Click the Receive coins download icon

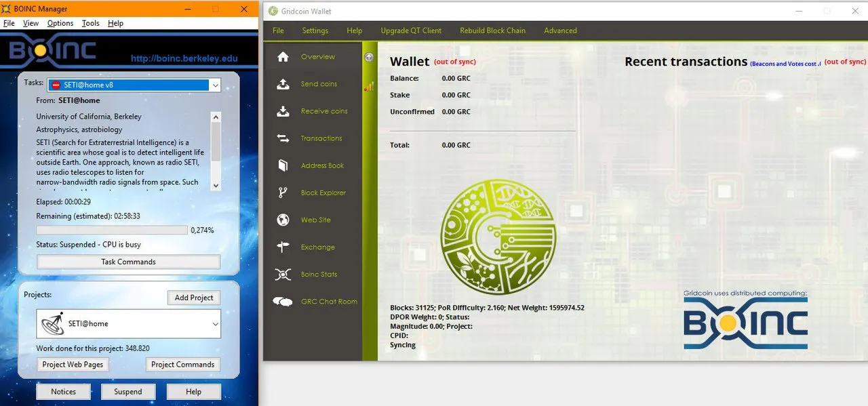pyautogui.click(x=283, y=111)
